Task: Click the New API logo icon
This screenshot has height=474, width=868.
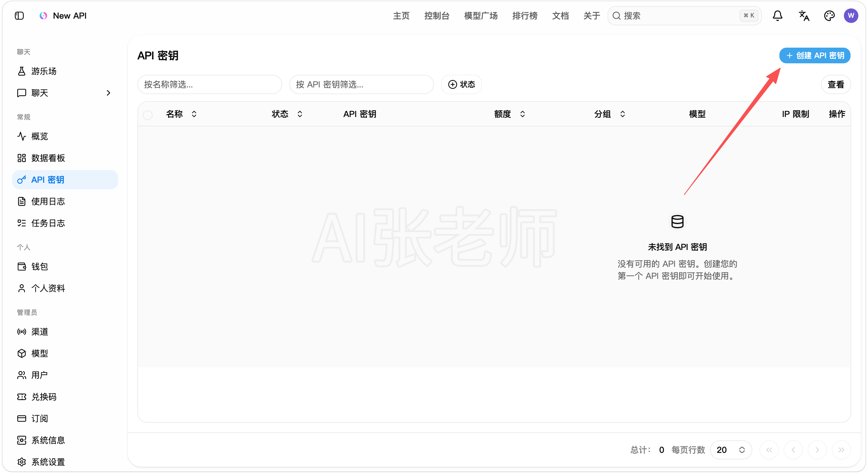Action: pos(43,15)
